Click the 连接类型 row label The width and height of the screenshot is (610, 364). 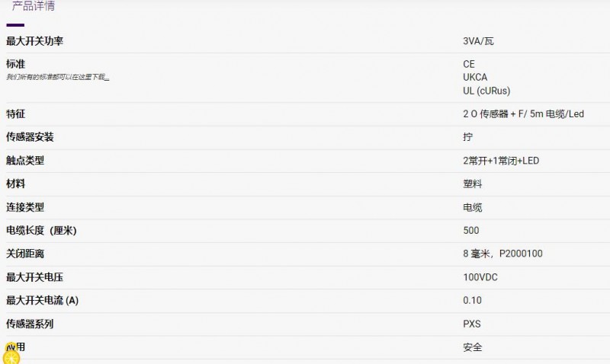(x=25, y=207)
